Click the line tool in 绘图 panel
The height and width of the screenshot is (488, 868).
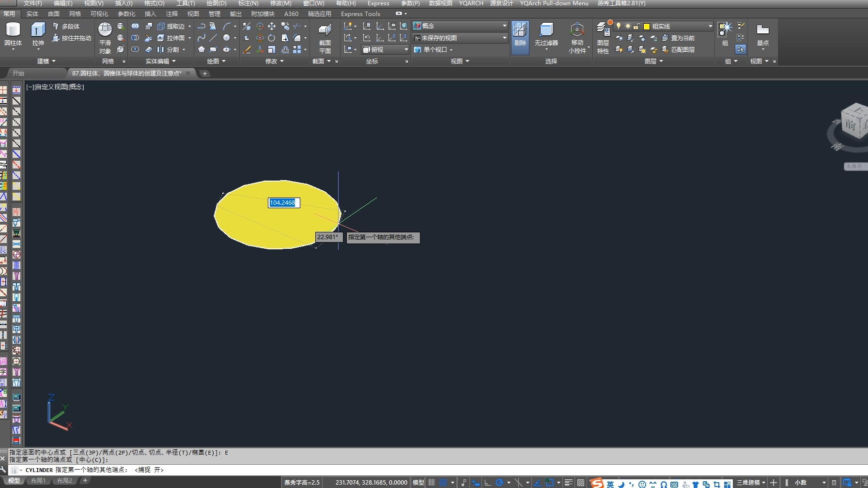tap(213, 38)
